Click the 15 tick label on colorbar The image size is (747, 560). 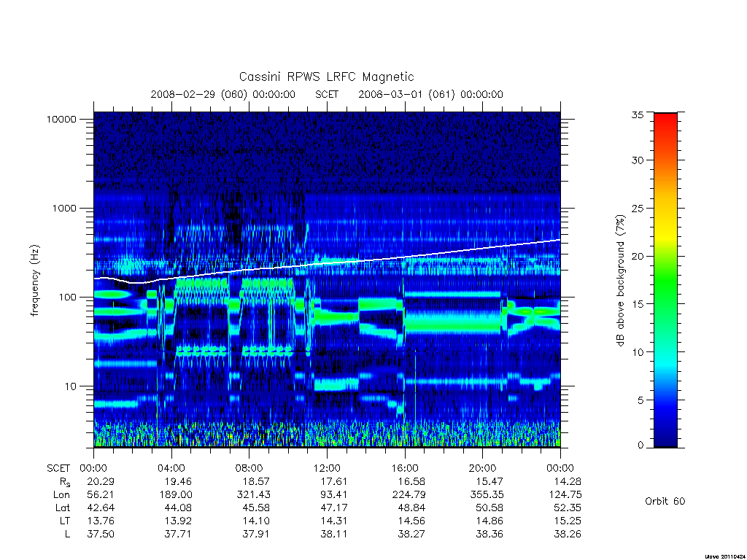point(637,304)
